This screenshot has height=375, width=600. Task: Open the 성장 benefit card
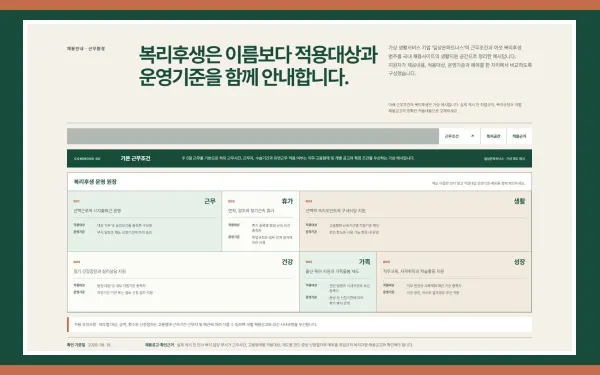[x=454, y=282]
